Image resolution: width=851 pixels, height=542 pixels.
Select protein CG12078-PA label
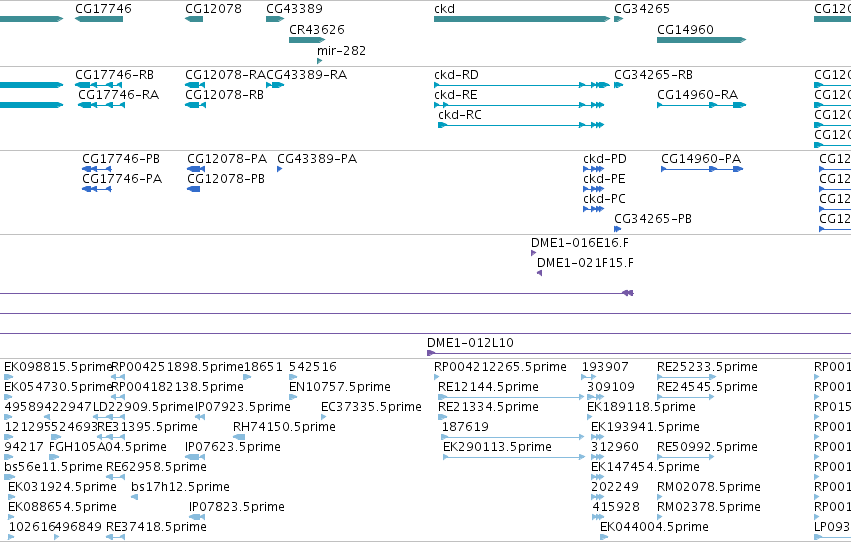(227, 158)
